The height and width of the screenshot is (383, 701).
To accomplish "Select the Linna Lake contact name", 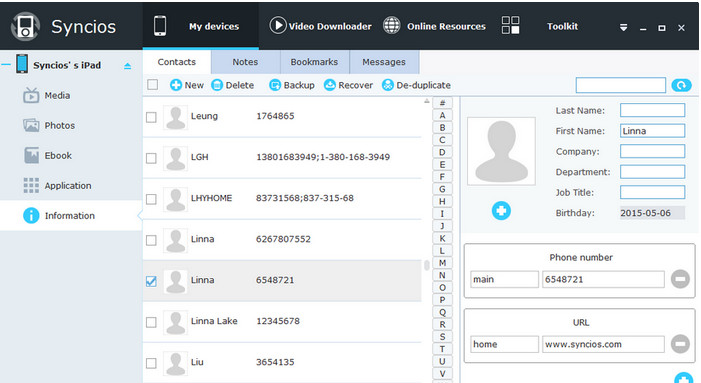I will 214,321.
